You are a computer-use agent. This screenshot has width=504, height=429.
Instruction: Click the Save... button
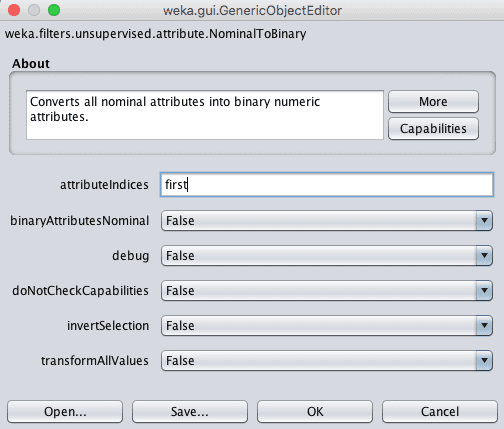click(190, 412)
